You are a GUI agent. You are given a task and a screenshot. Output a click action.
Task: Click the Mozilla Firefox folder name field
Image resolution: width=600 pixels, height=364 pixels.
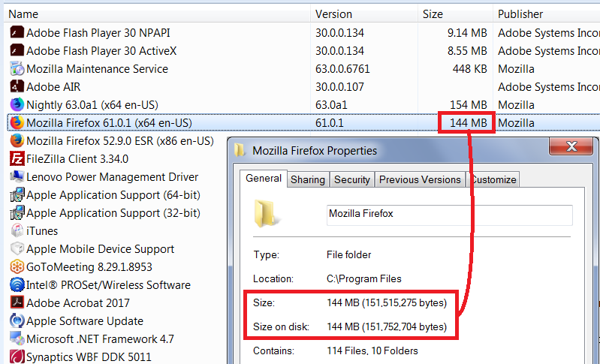tap(449, 214)
